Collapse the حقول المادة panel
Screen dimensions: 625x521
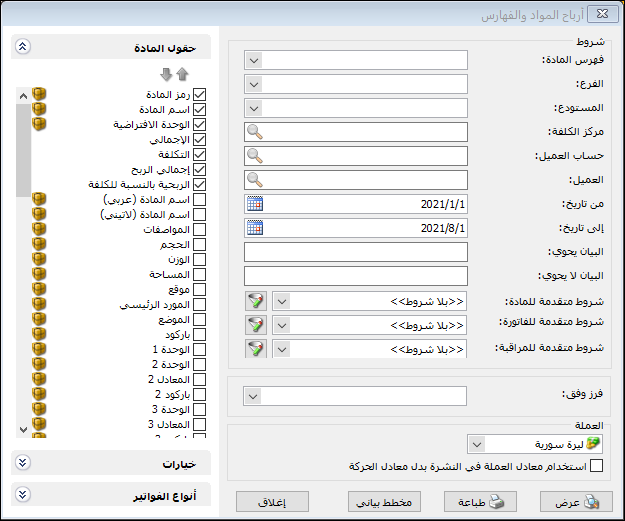(23, 46)
